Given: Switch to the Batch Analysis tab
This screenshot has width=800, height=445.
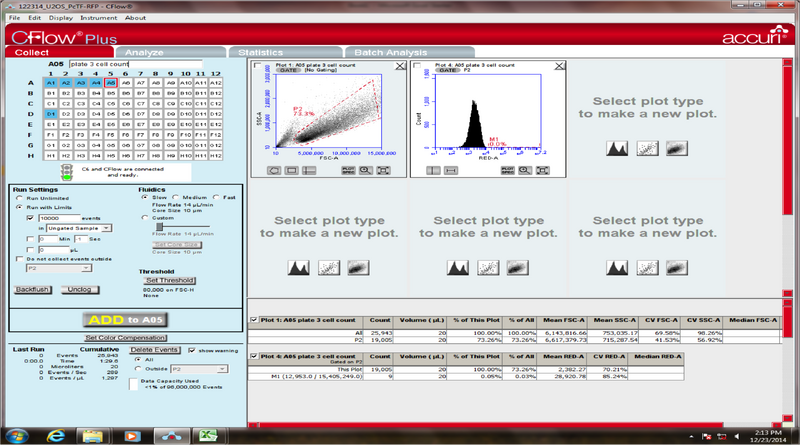Looking at the screenshot, I should (410, 52).
